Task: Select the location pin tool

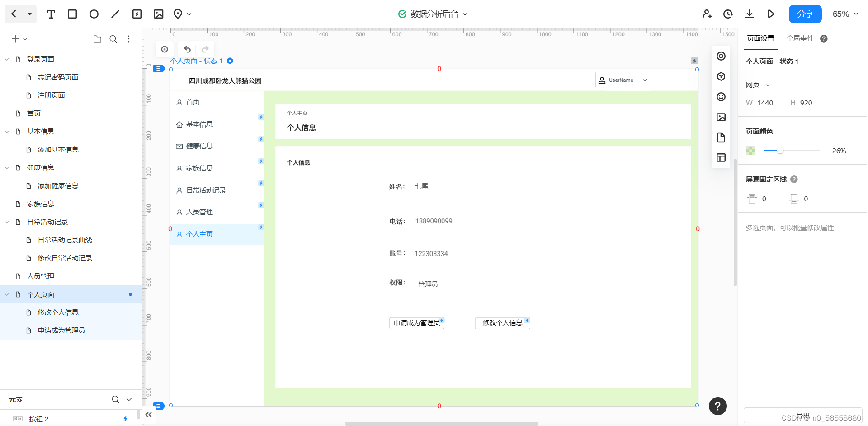Action: pyautogui.click(x=178, y=14)
